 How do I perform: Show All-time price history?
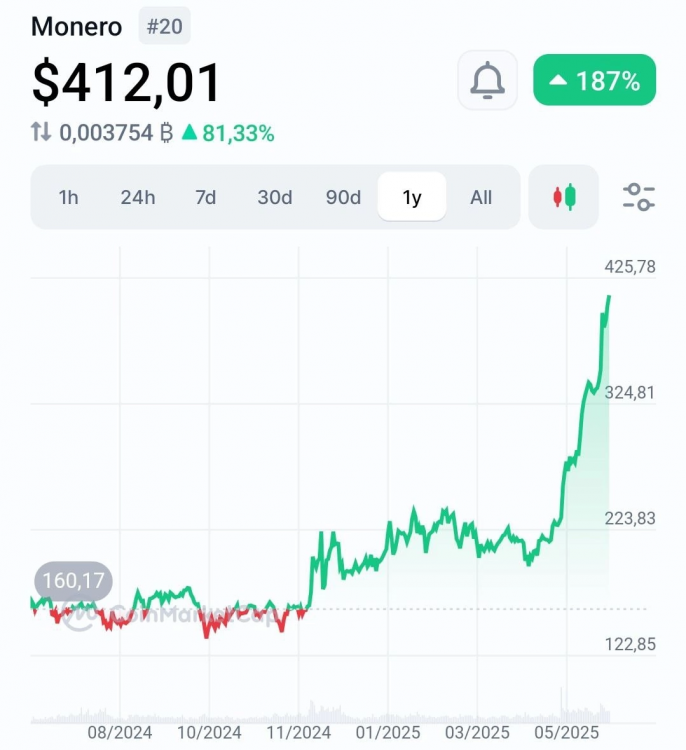coord(481,197)
